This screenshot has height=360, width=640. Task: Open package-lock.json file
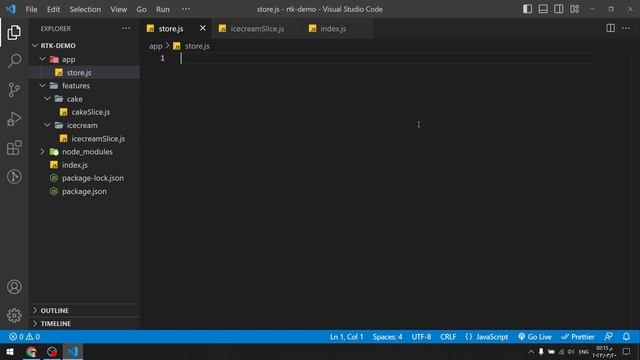pos(85,178)
